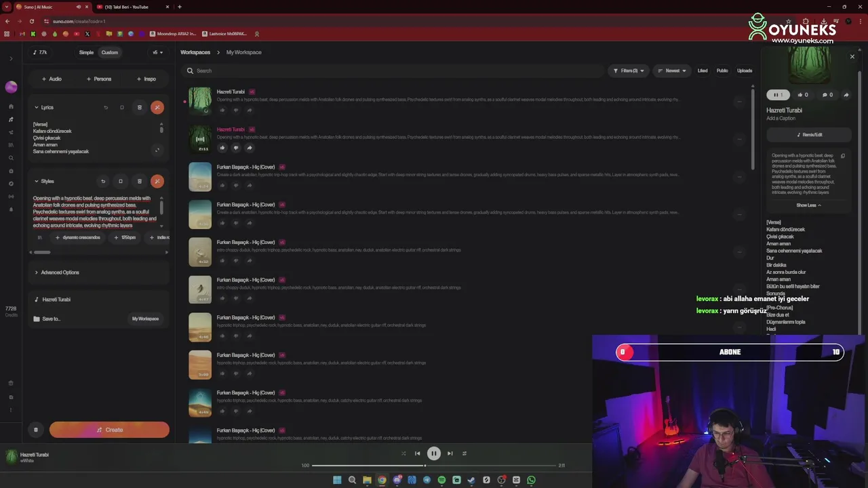Delete lyrics with the Lyrics trash icon
This screenshot has width=868, height=488.
(140, 107)
